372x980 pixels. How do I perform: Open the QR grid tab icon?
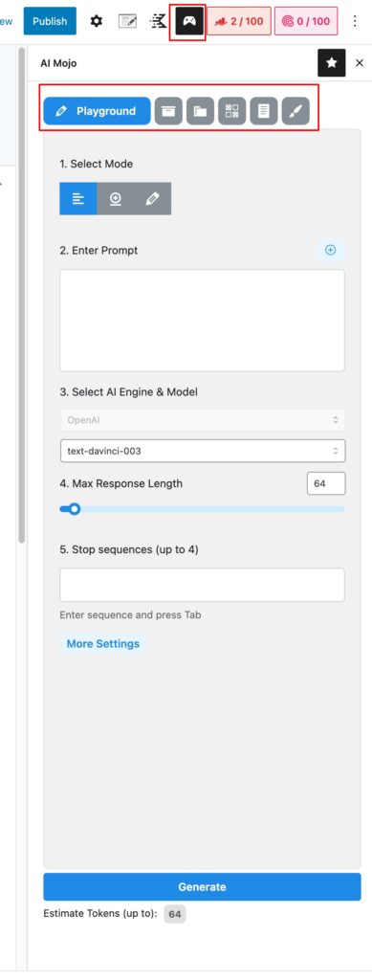click(231, 111)
